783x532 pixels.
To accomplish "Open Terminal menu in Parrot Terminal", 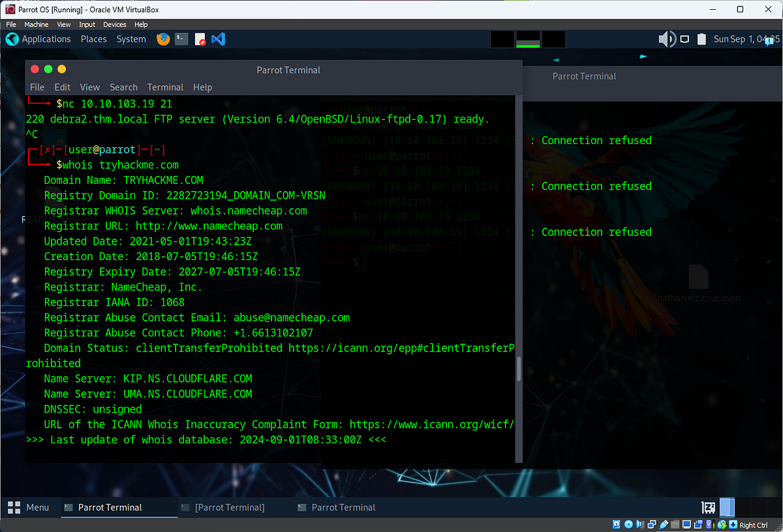I will pos(165,87).
